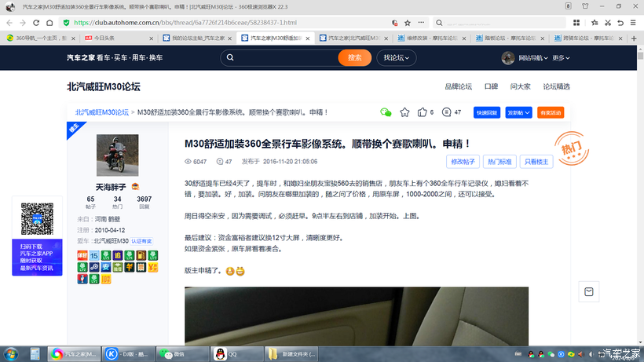Open the floating feedback icon at right edge
Viewport: 644px width, 362px height.
pos(588,292)
